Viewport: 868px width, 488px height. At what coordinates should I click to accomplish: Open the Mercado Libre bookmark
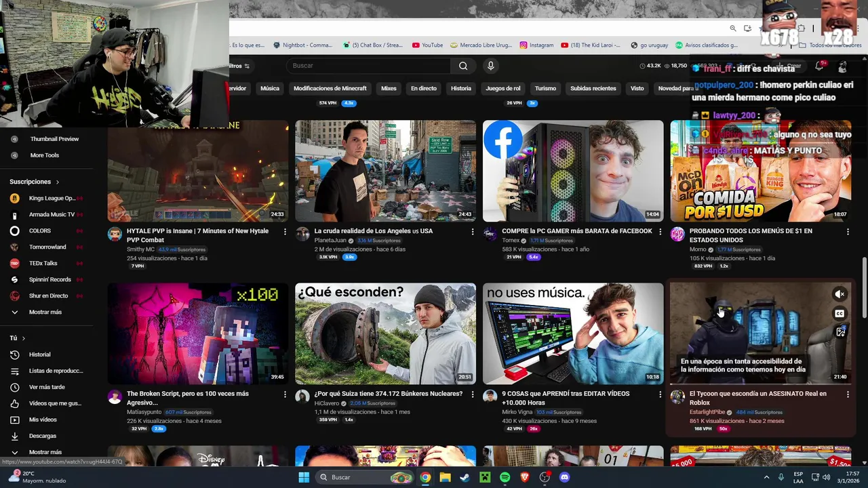(479, 45)
